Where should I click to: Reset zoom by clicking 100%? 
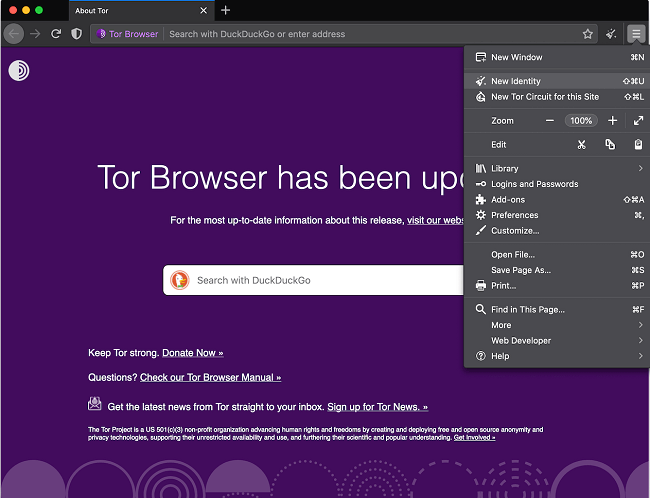[581, 121]
